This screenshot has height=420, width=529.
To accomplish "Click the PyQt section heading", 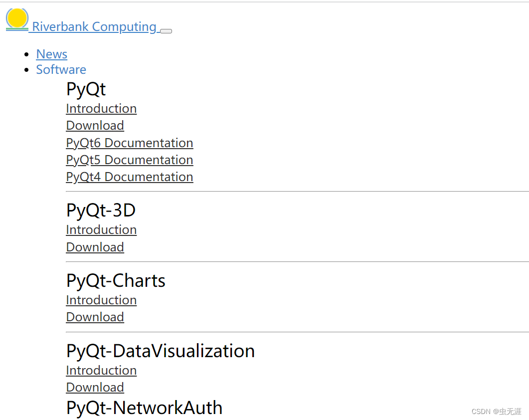I will (x=85, y=89).
